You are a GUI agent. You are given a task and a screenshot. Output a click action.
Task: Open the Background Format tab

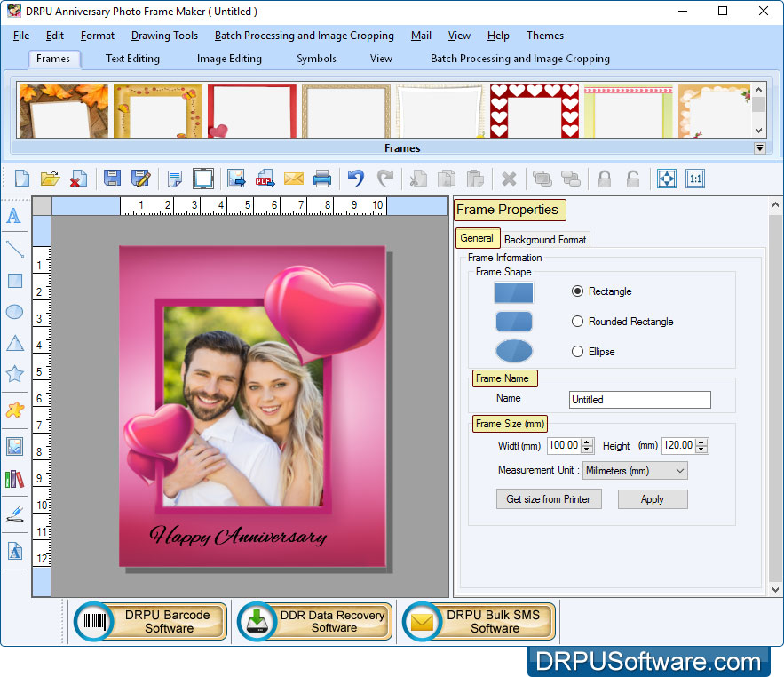545,240
